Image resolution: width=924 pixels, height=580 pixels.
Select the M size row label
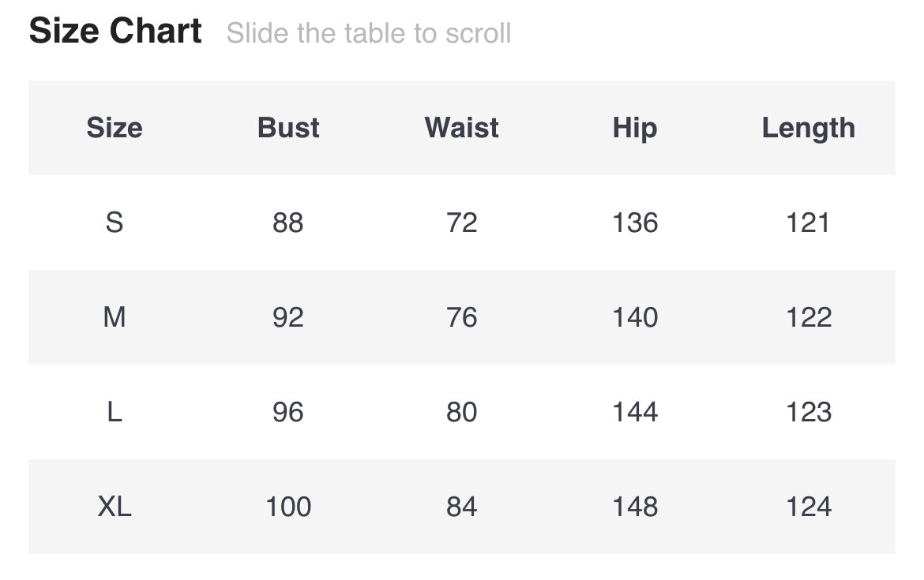115,317
